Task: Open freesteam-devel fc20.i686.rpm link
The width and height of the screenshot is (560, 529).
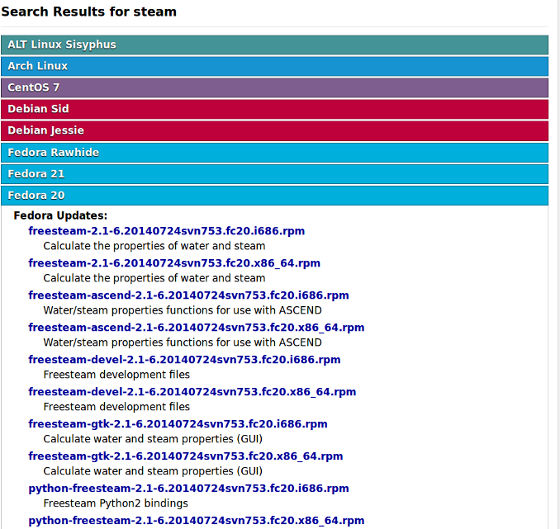Action: [x=184, y=360]
